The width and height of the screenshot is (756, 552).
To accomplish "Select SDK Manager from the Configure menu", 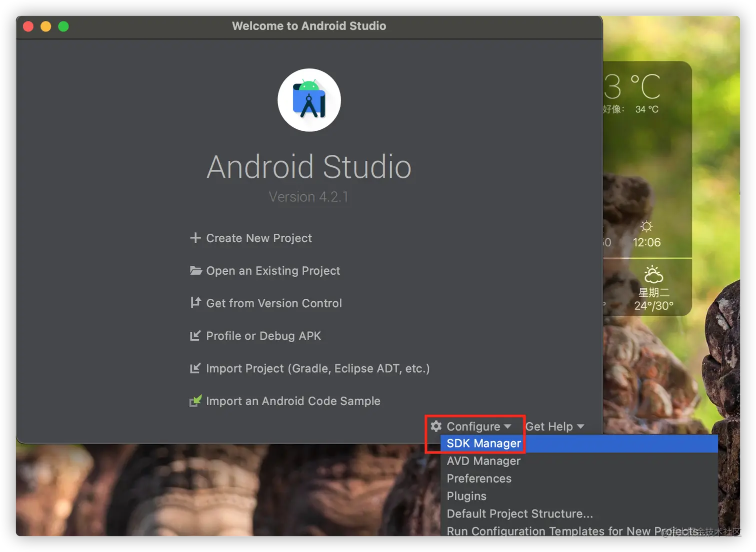I will coord(579,444).
